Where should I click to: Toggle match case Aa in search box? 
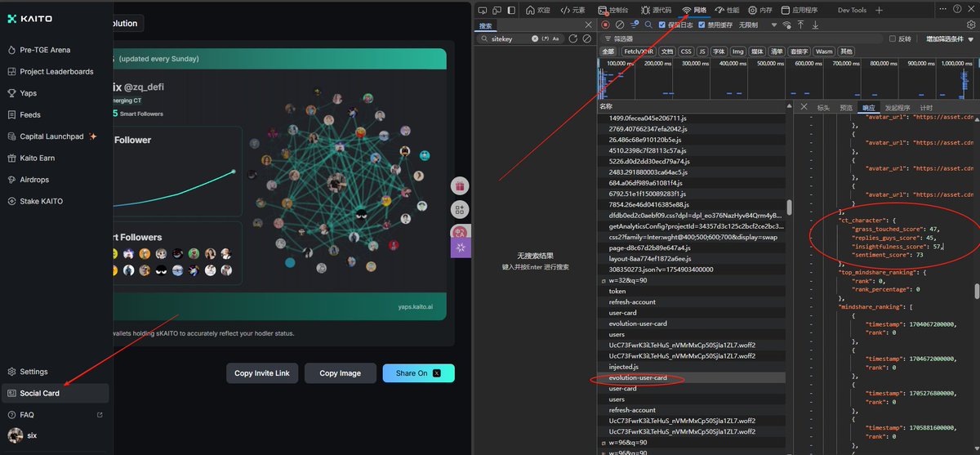click(556, 38)
